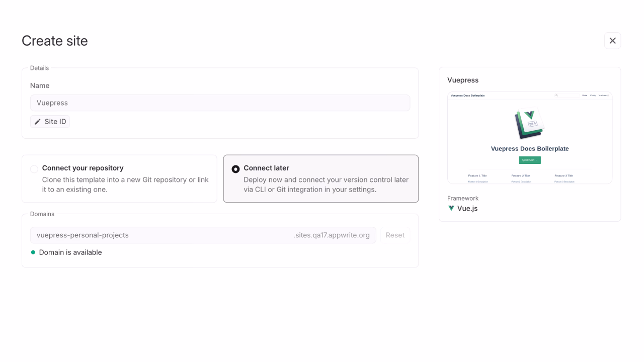Click the .sites.qa17.appwrite.org domain suffix
The image size is (644, 362).
(332, 235)
